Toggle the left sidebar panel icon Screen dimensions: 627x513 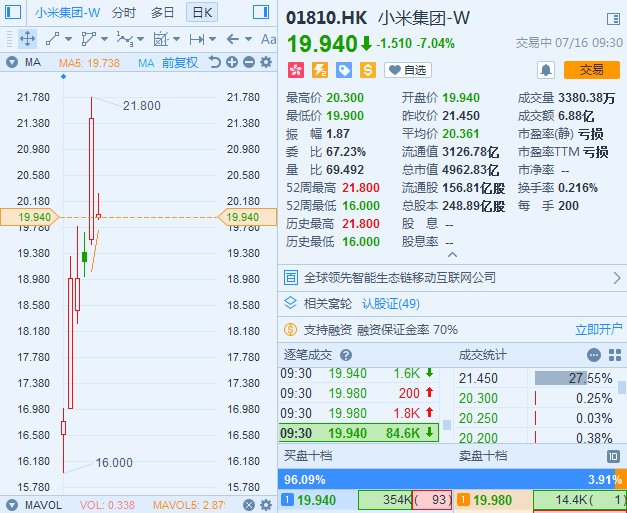point(12,12)
